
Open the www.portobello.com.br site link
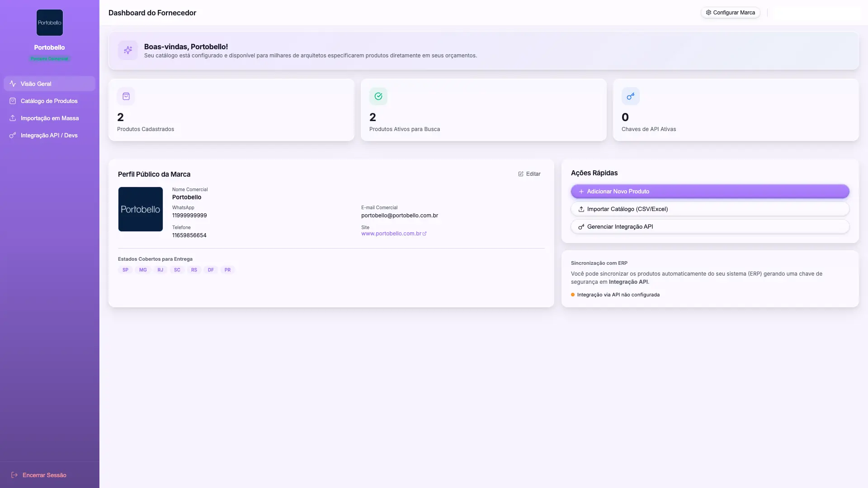[394, 234]
